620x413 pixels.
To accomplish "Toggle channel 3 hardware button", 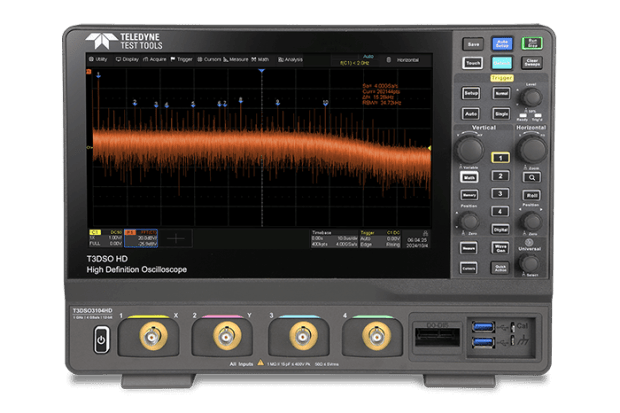I will (500, 193).
